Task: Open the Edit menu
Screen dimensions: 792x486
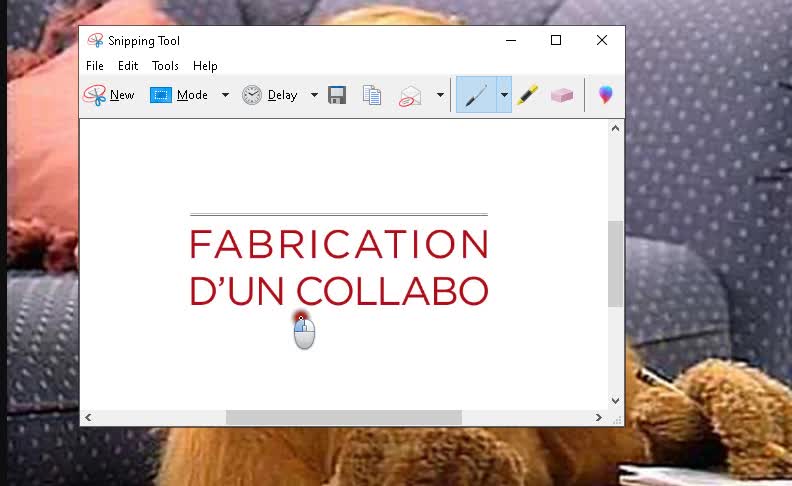Action: [x=128, y=66]
